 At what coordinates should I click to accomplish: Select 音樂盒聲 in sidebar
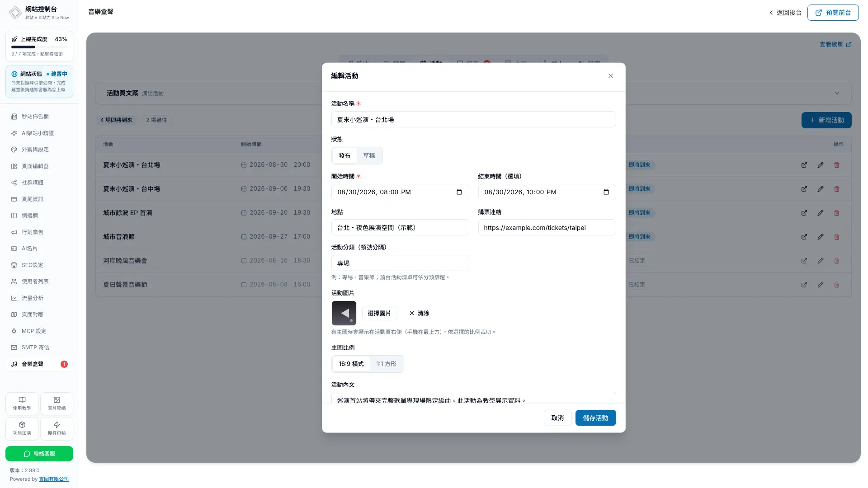pos(39,364)
